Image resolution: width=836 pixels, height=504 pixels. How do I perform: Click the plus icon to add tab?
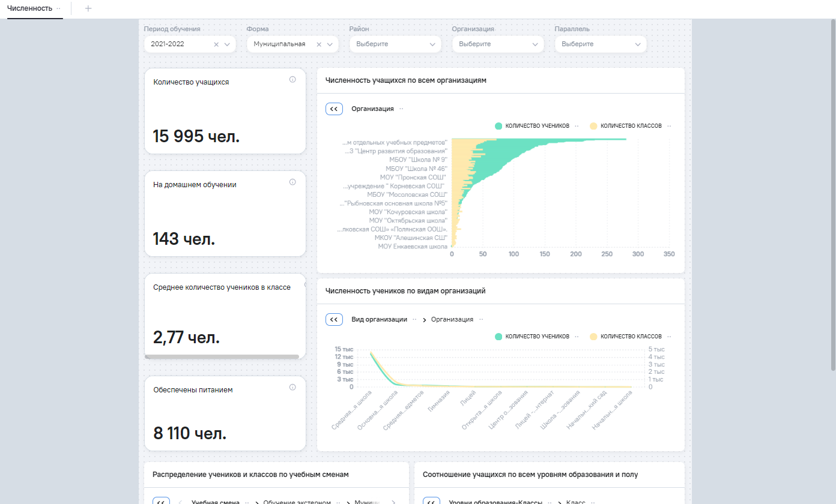(x=88, y=8)
